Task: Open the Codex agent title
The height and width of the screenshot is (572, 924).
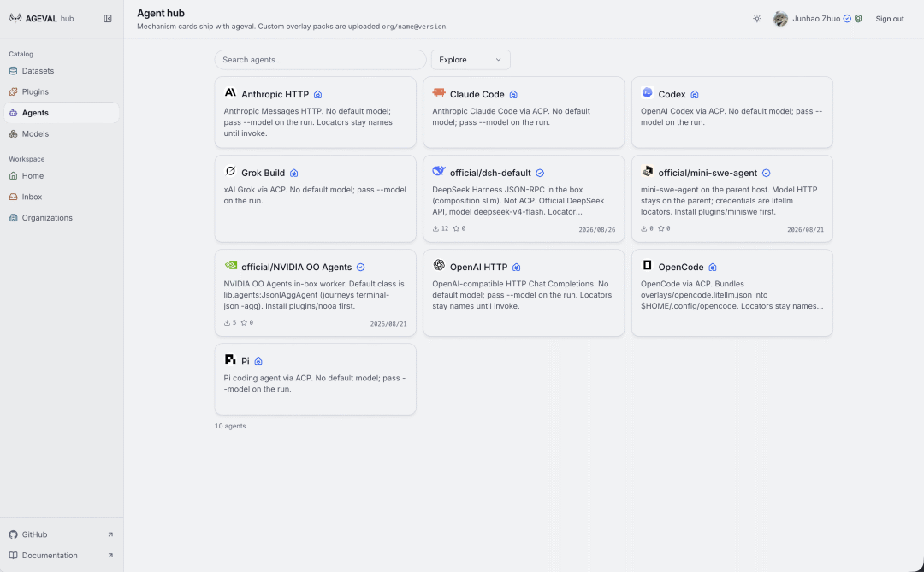Action: 672,94
